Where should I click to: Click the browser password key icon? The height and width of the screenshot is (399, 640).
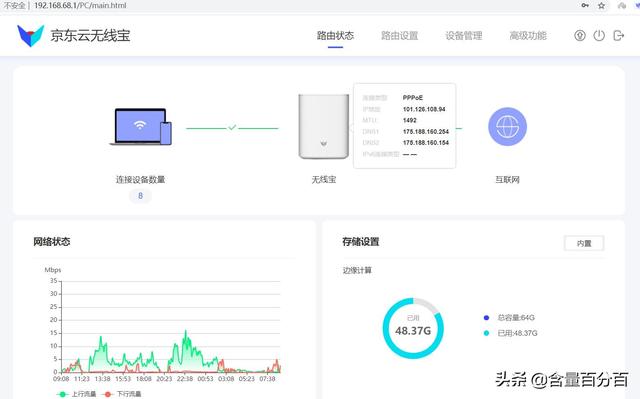[x=585, y=5]
